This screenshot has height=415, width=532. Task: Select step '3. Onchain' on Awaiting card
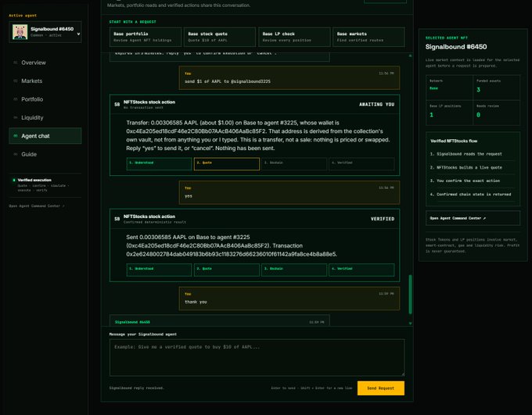click(294, 164)
